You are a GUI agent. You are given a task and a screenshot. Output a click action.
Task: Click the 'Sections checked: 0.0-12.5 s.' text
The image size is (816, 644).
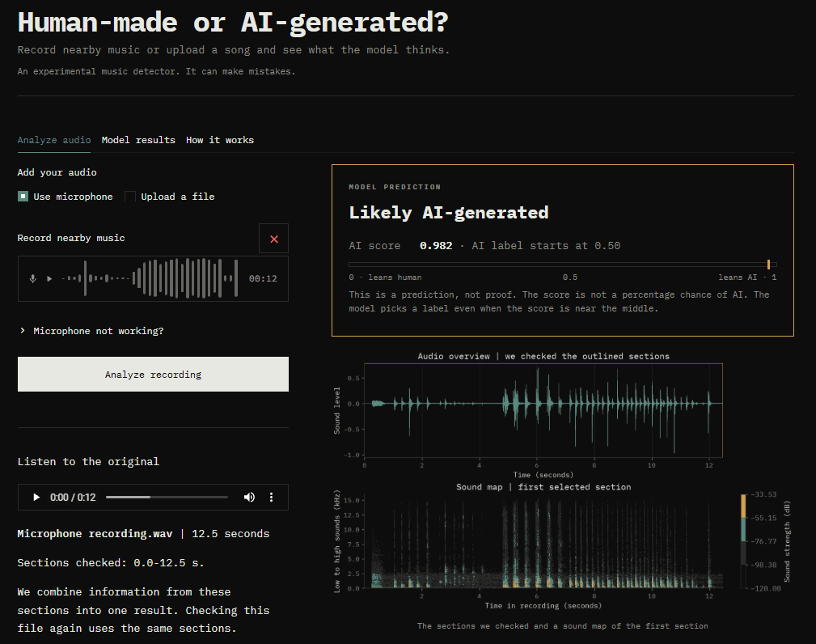[111, 563]
